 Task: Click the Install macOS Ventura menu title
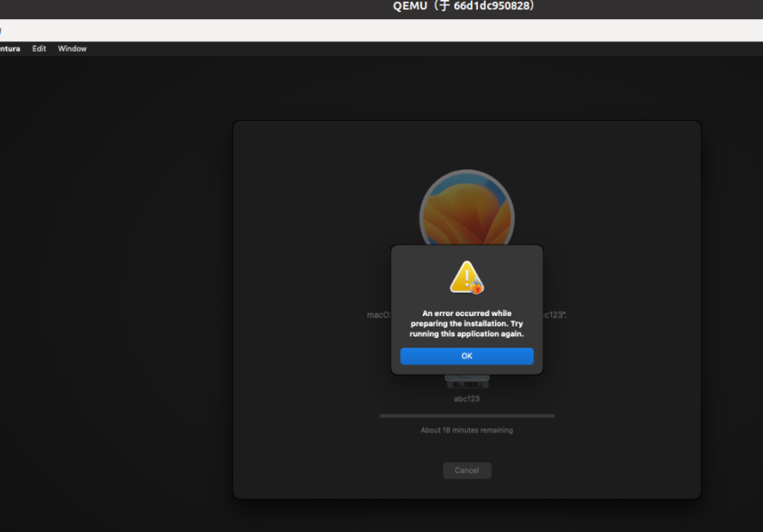click(10, 48)
